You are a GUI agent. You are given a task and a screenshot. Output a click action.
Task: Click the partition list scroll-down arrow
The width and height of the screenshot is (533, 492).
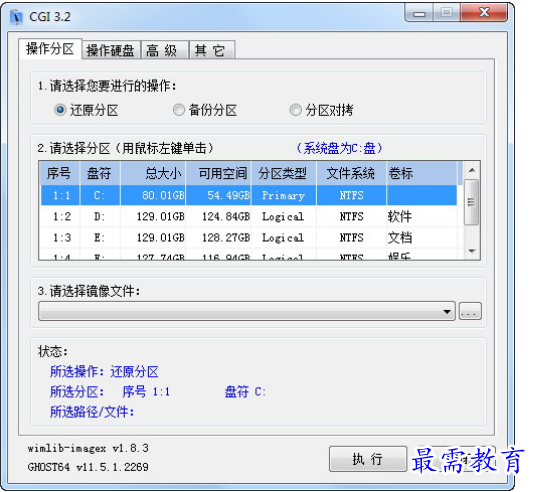pyautogui.click(x=472, y=251)
